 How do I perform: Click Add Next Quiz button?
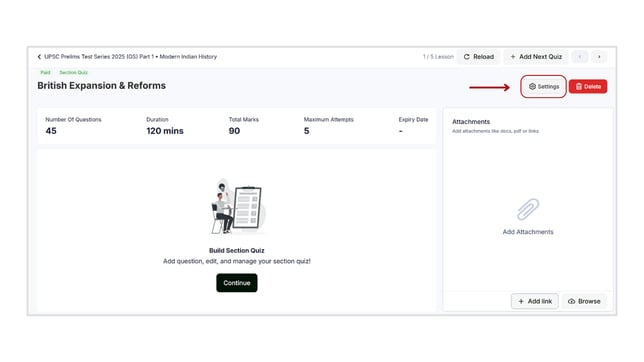point(536,57)
